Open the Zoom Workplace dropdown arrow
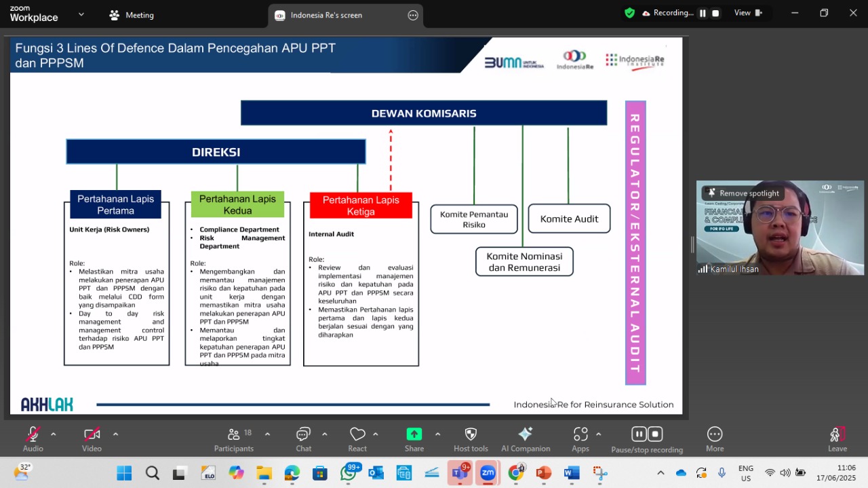 (81, 14)
